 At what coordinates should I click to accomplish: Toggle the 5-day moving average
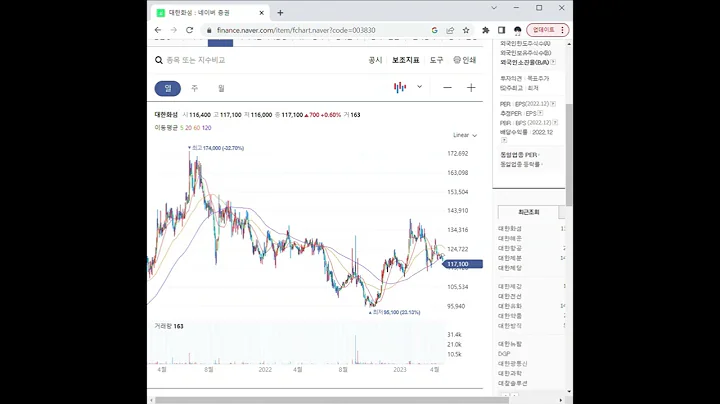(181, 128)
